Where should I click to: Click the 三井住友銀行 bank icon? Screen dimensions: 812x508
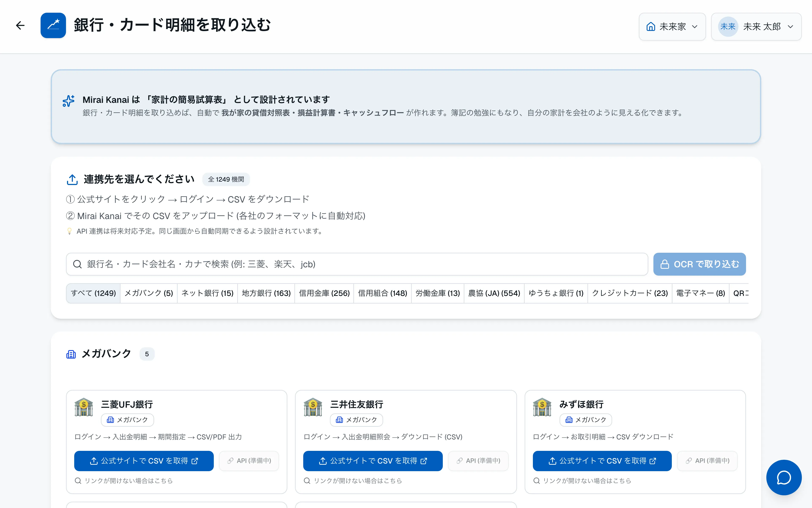(313, 407)
